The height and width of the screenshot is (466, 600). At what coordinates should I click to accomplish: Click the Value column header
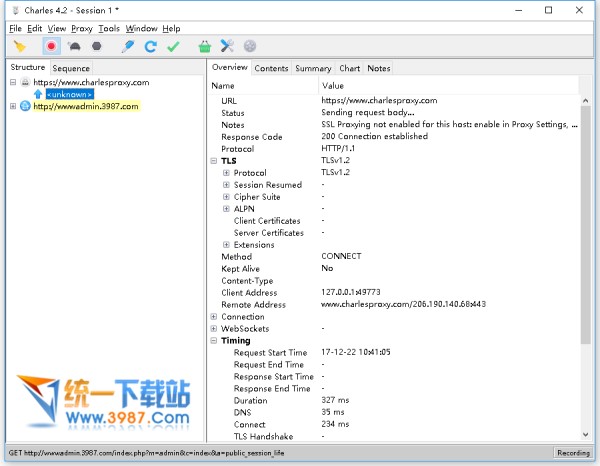point(448,85)
